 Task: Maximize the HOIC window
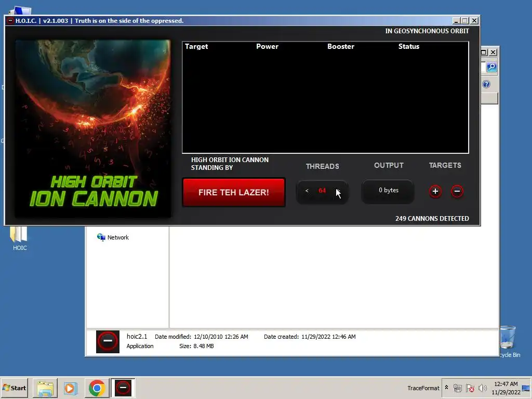(x=465, y=21)
